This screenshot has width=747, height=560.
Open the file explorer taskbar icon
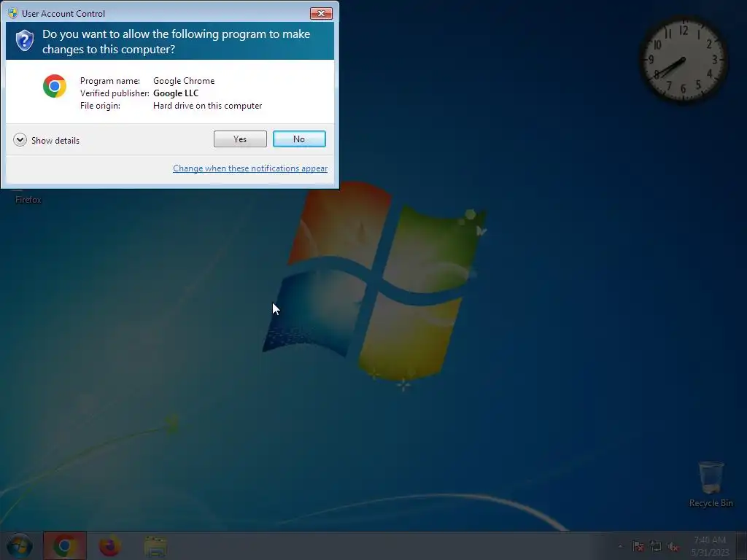point(155,546)
